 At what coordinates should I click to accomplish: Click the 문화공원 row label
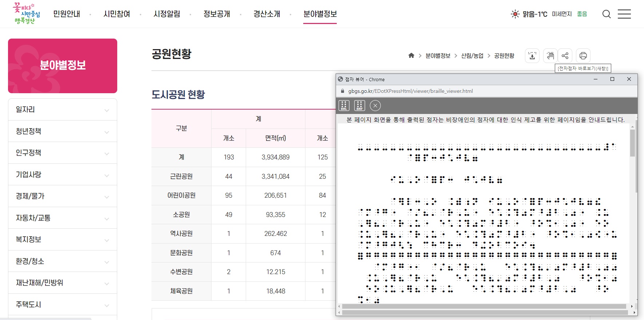181,253
